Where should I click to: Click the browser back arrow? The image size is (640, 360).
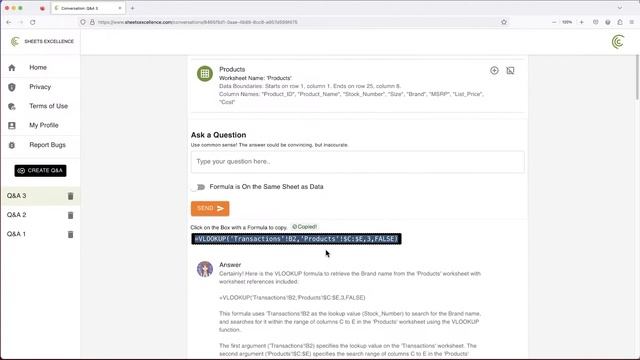pos(9,22)
